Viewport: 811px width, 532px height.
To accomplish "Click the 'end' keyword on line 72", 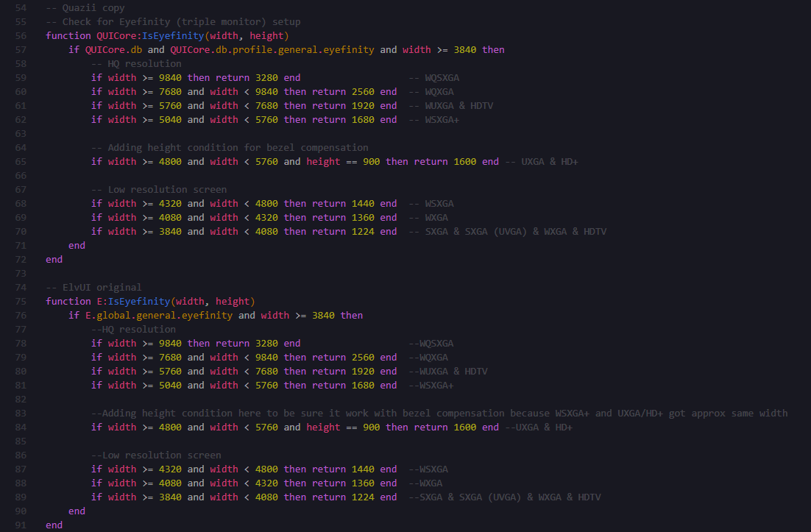I will click(x=54, y=259).
